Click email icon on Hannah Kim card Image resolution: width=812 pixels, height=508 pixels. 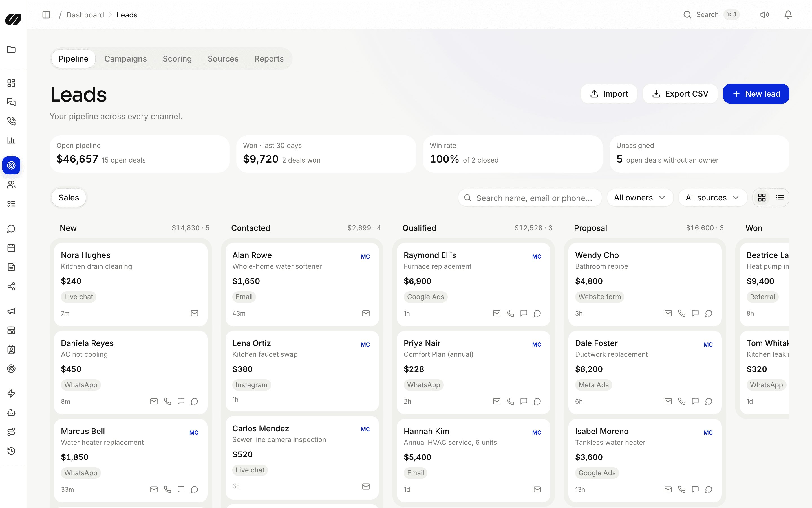537,489
